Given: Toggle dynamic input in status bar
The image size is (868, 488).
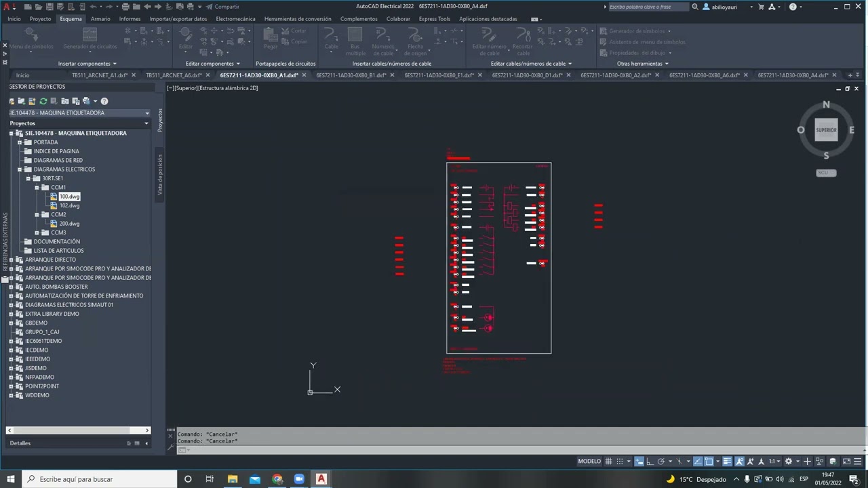Looking at the screenshot, I should click(639, 461).
